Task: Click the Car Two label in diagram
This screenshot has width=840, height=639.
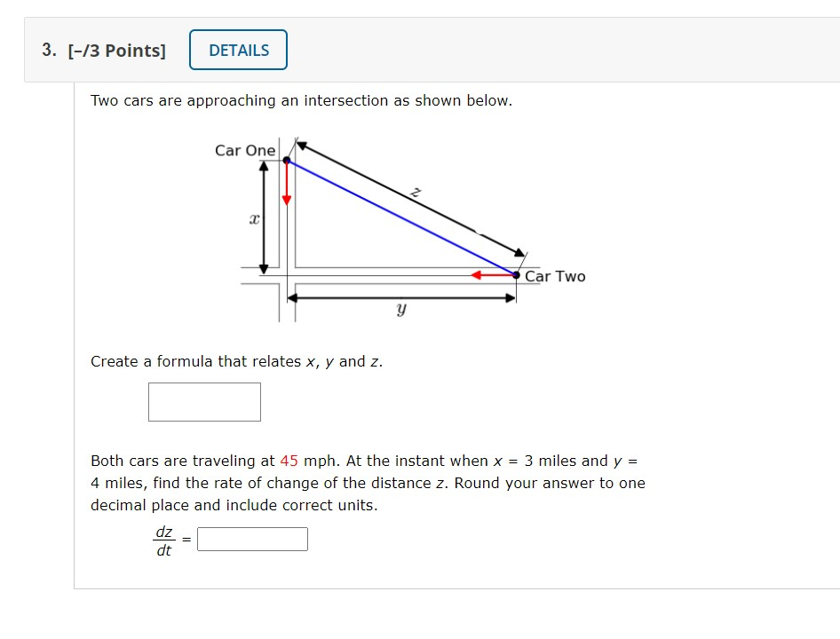Action: pos(555,276)
